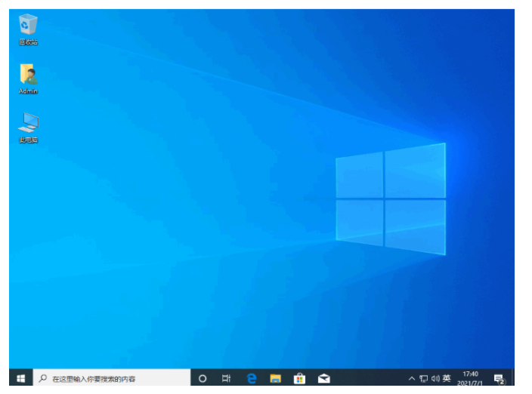Open Task View on the taskbar
This screenshot has width=532, height=394.
click(227, 378)
